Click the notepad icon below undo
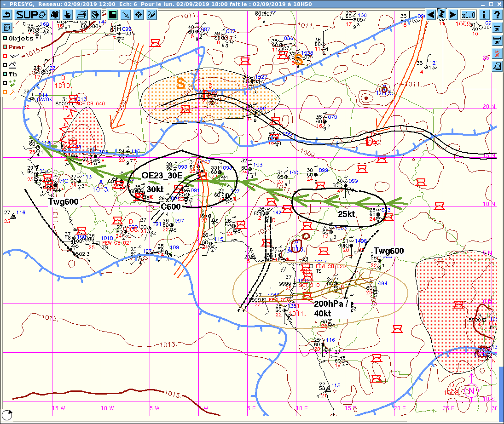504x424 pixels. point(6,28)
